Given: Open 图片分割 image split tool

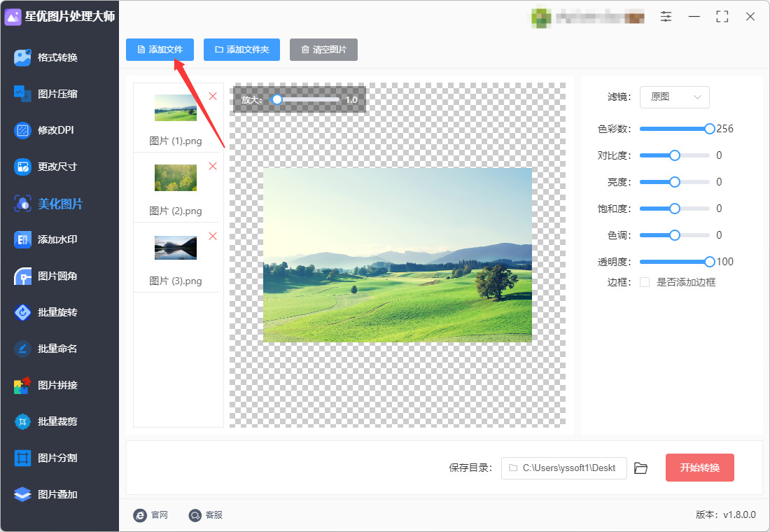Looking at the screenshot, I should pos(46,458).
